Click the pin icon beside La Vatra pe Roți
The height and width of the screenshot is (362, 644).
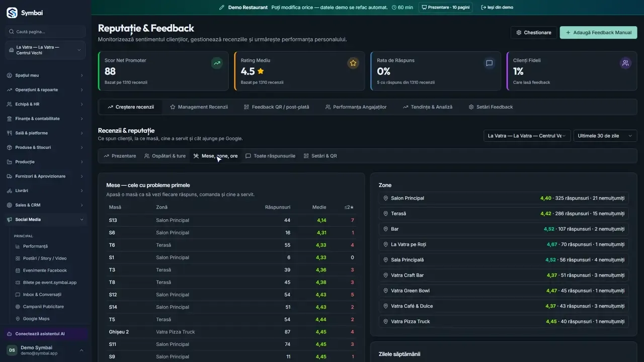(x=386, y=244)
